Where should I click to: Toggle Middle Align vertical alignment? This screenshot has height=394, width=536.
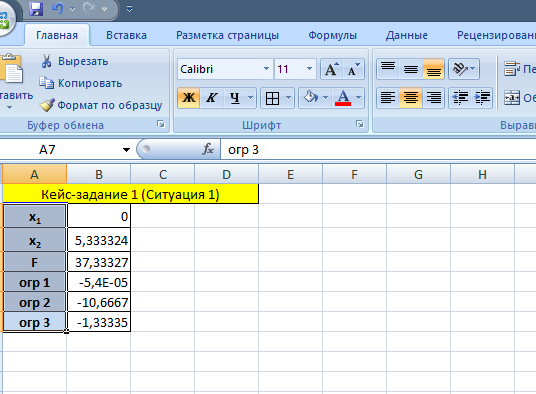411,69
